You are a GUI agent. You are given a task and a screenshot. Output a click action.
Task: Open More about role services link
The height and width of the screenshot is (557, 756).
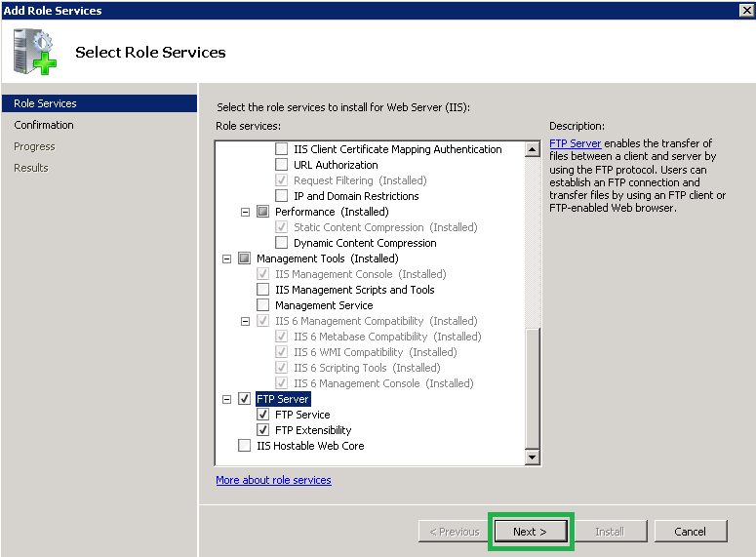(x=273, y=480)
